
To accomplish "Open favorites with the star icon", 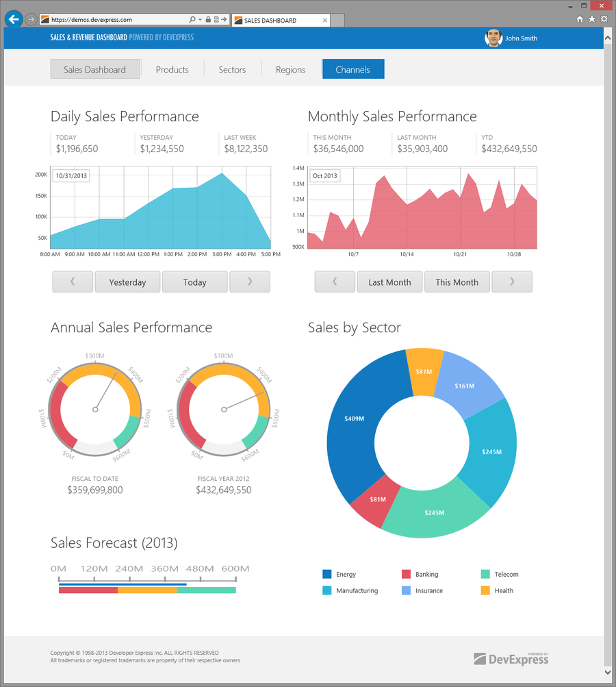I will click(x=592, y=20).
